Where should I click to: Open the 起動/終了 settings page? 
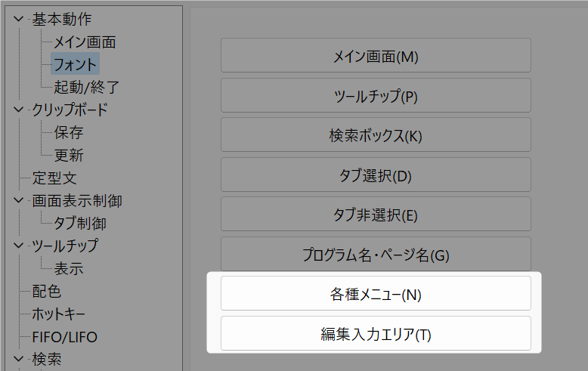[x=86, y=88]
